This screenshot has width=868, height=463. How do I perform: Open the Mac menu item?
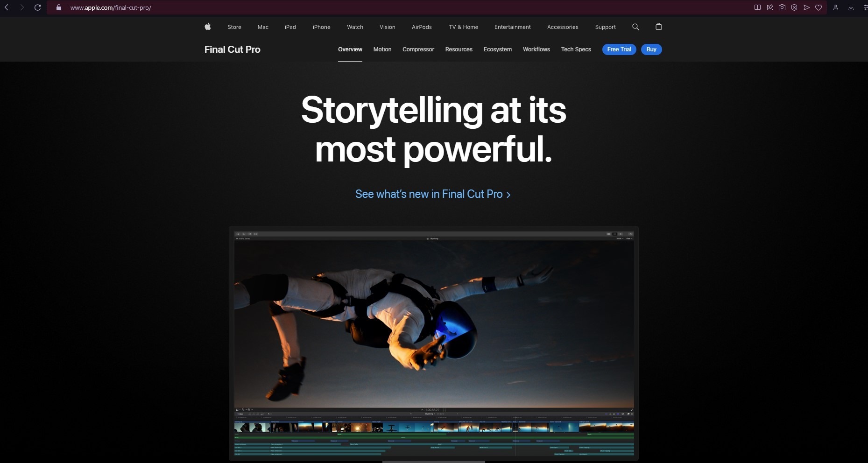263,27
